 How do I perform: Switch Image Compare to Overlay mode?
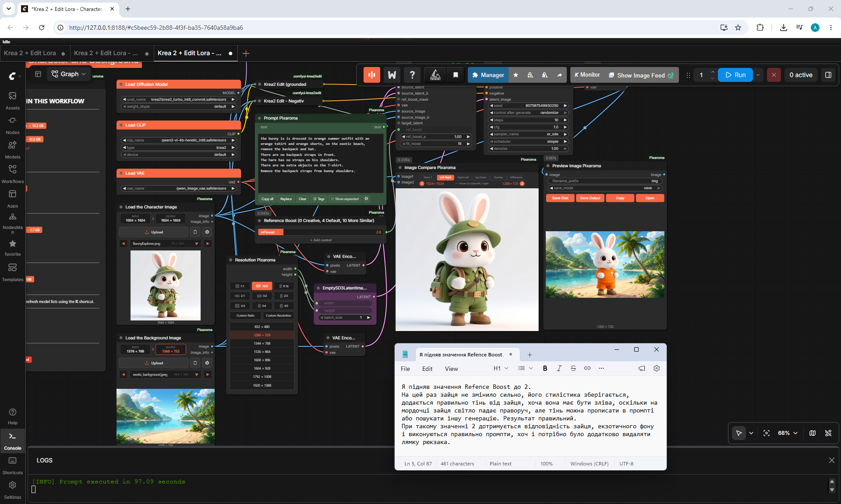point(498,177)
